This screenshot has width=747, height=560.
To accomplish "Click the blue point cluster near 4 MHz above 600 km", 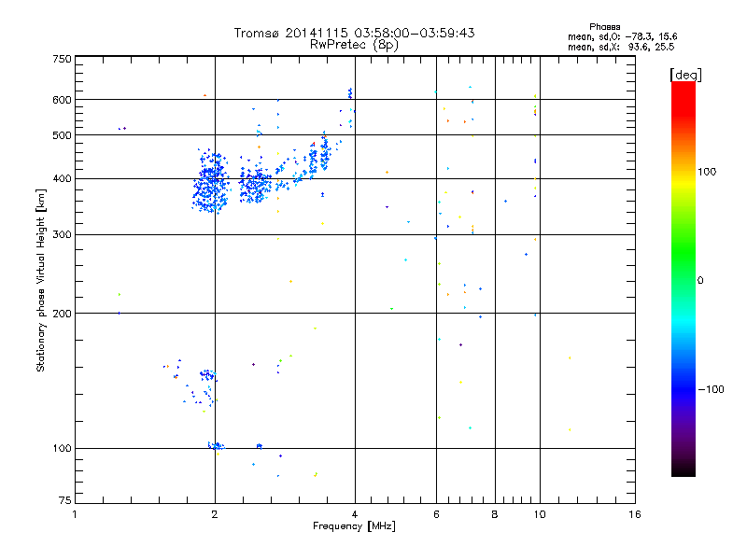I will pos(350,93).
